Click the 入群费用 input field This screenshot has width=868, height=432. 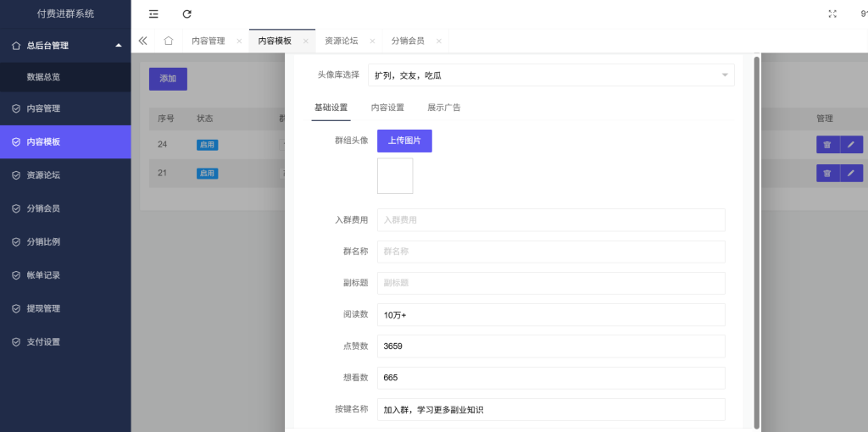(551, 219)
